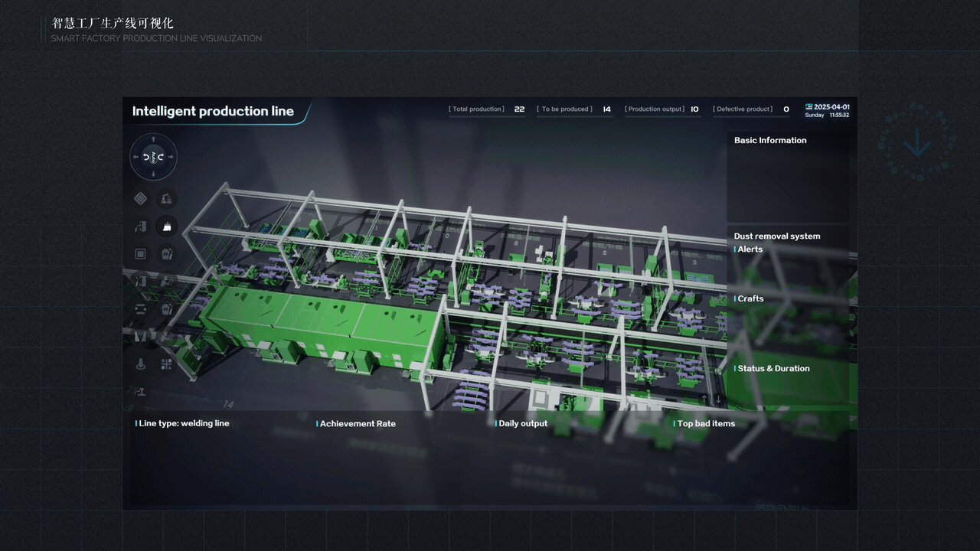Open the Basic Information panel header
Image resolution: width=980 pixels, height=551 pixels.
pos(770,140)
